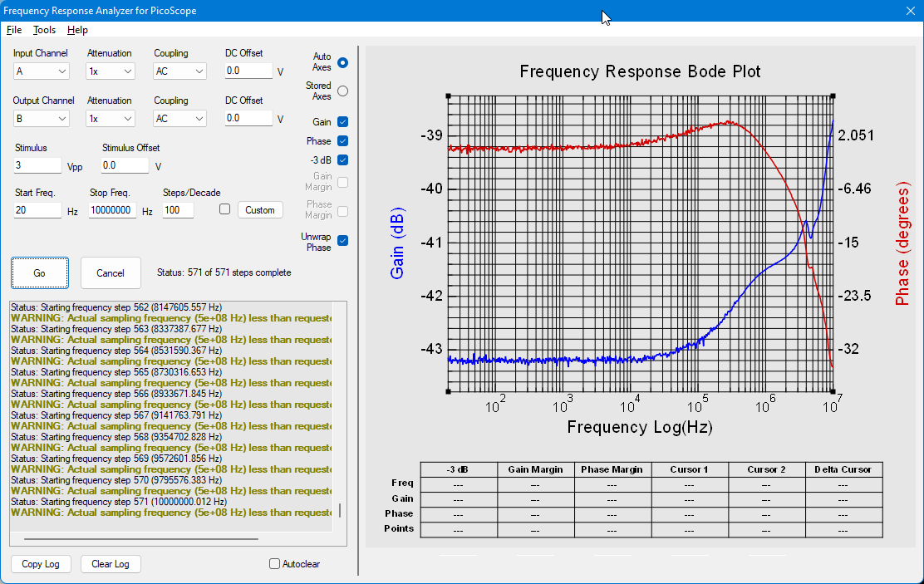924x584 pixels.
Task: Open the Input Channel Coupling dropdown
Action: 179,71
